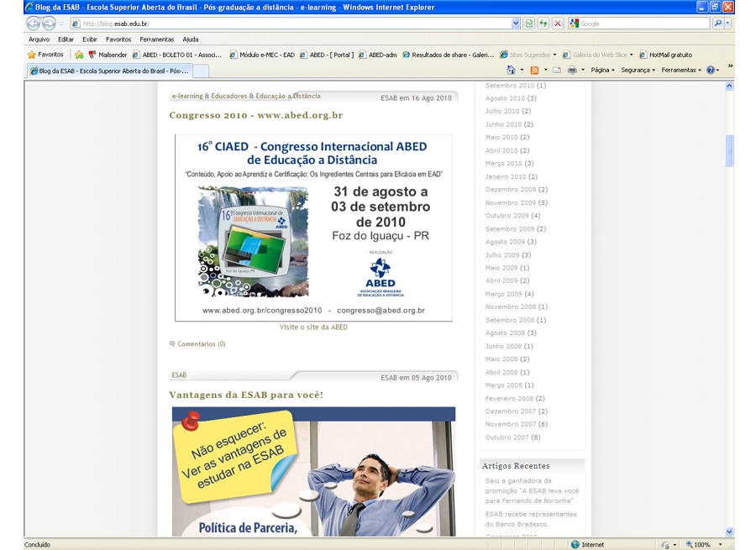Open the Editar menu

pos(66,39)
